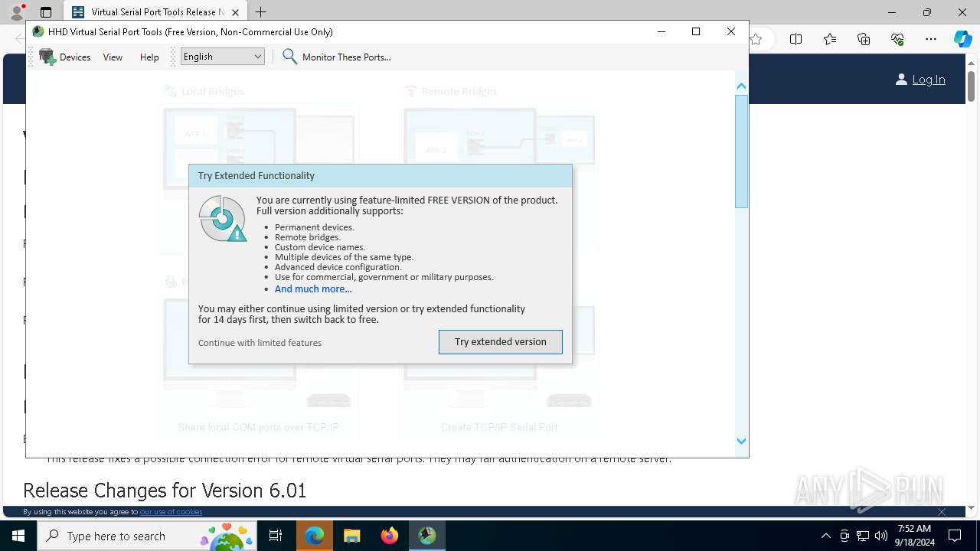Viewport: 980px width, 551px height.
Task: Click the taskbar clock showing 7:52 AM
Action: point(914,536)
